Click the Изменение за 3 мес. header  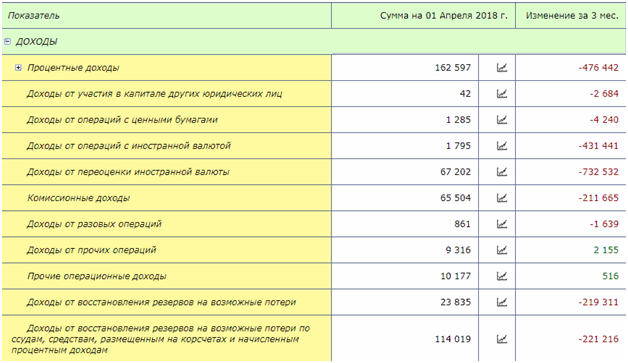point(571,16)
